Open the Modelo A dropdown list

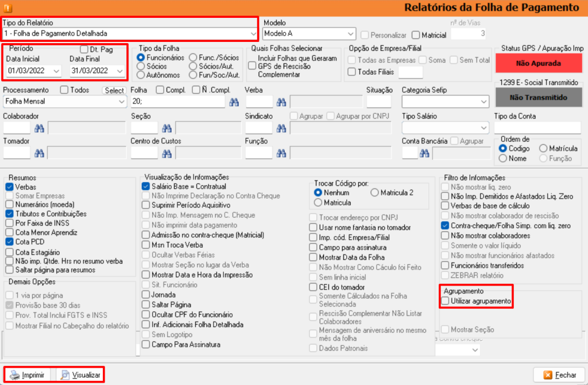coord(351,34)
